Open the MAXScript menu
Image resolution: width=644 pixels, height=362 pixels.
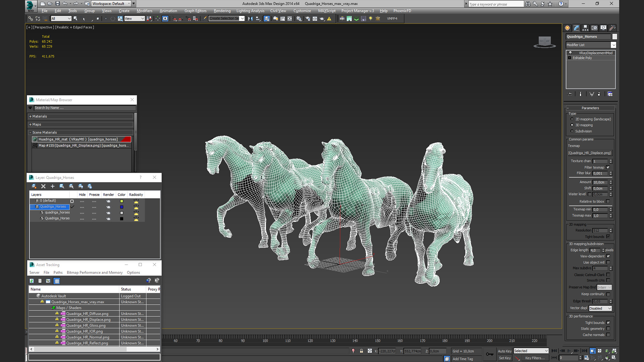[x=327, y=11]
